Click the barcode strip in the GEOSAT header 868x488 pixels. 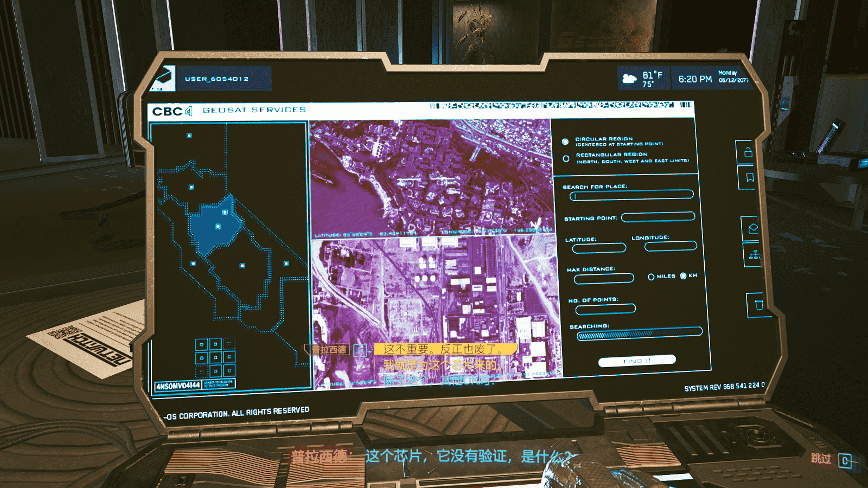(x=560, y=105)
